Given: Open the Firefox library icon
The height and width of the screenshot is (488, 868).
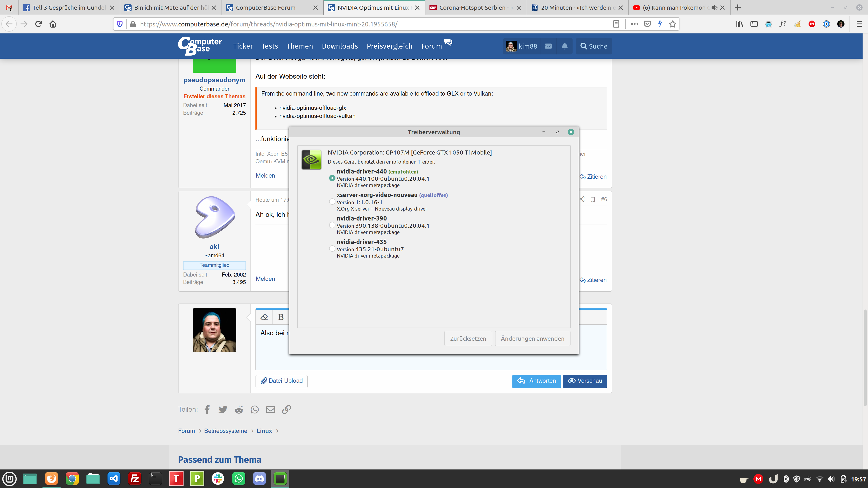Looking at the screenshot, I should [x=740, y=24].
